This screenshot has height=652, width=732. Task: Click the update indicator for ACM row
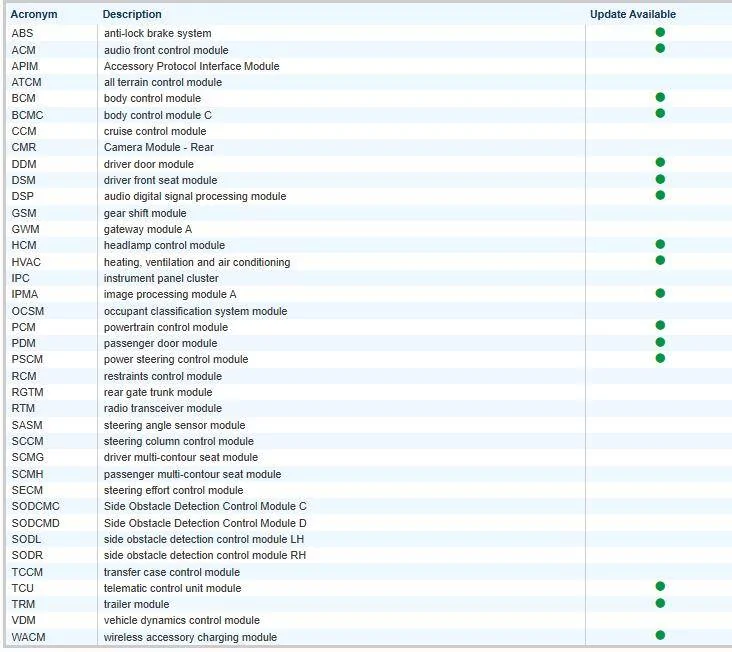pos(660,48)
